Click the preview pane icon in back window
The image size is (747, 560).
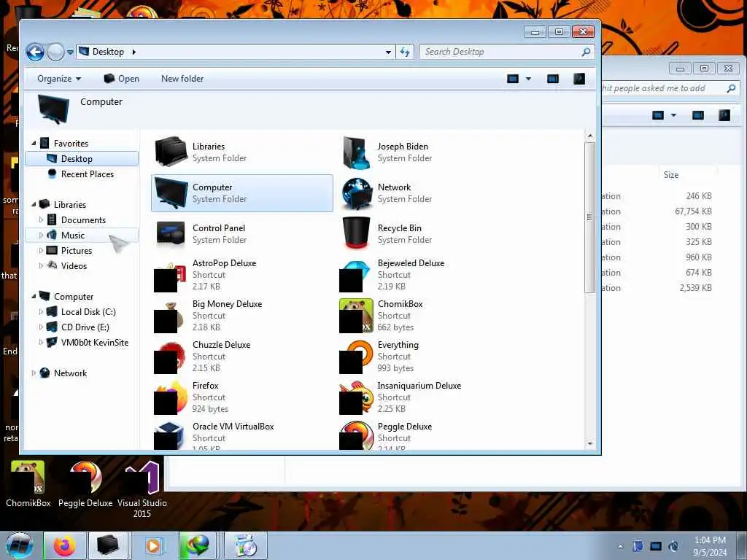point(698,114)
